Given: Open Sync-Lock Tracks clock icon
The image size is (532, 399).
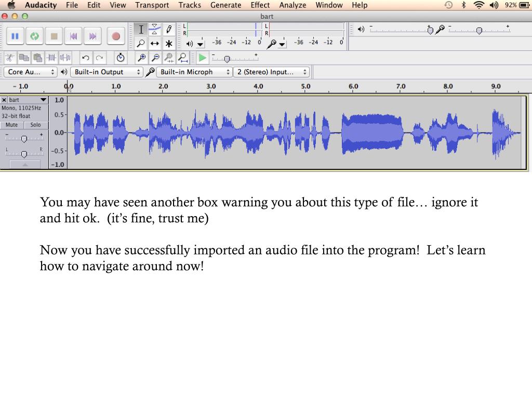Looking at the screenshot, I should [x=121, y=58].
